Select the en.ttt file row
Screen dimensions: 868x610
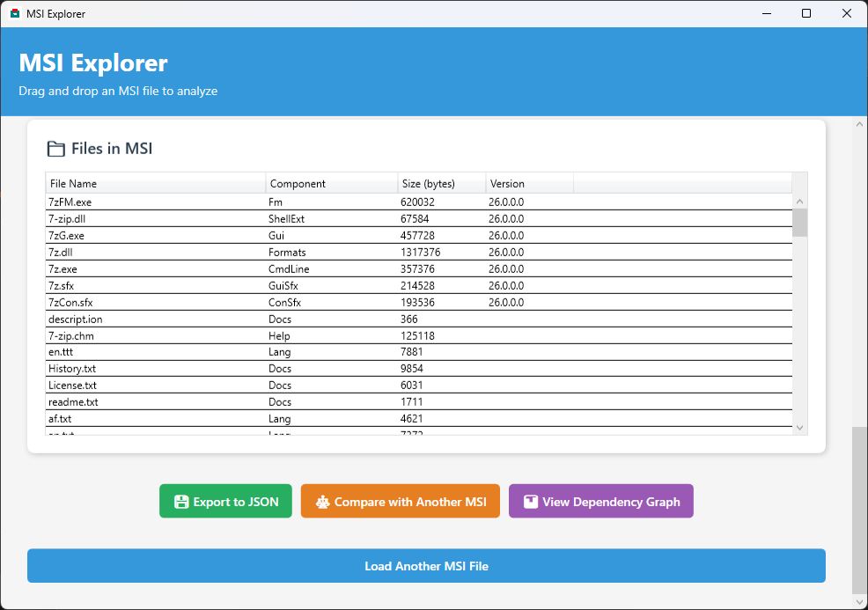point(419,352)
